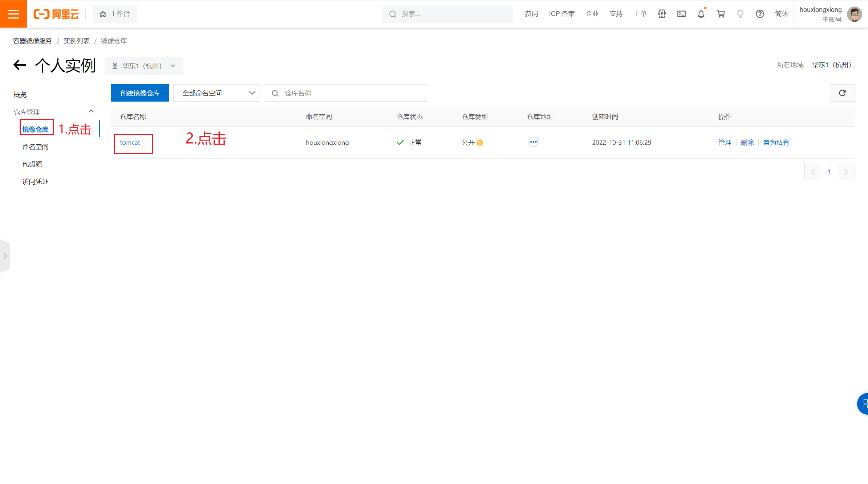868x484 pixels.
Task: Open the tomcat repository link
Action: click(x=130, y=143)
